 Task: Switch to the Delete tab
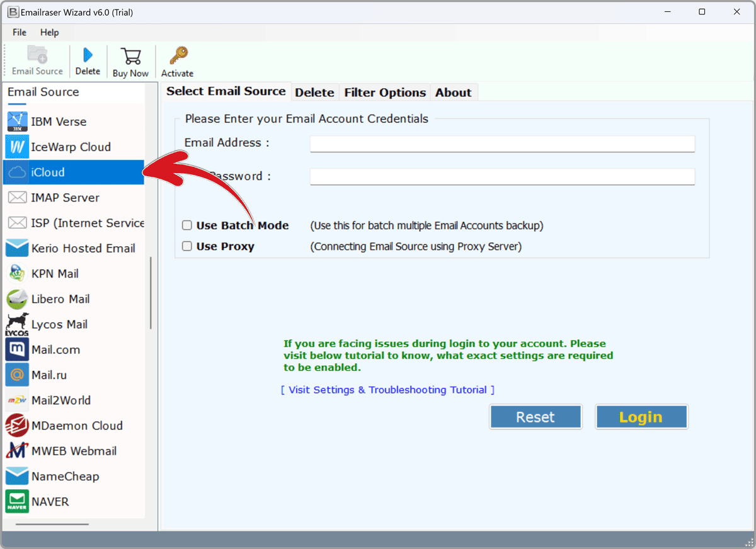click(x=314, y=93)
